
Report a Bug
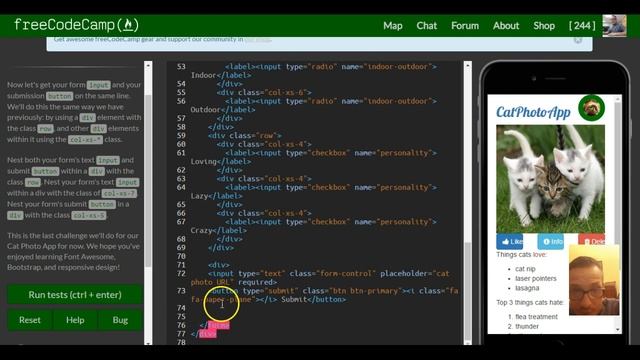pos(120,320)
